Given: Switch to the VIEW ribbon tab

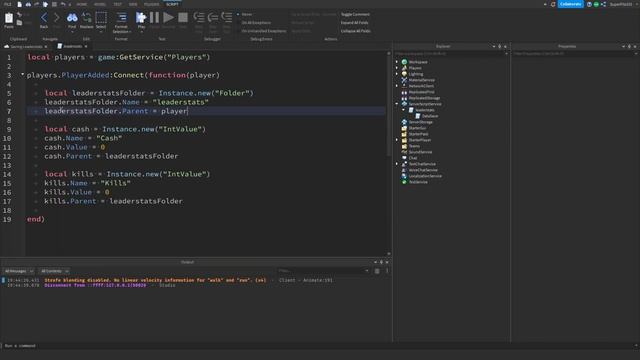Looking at the screenshot, I should (x=133, y=4).
